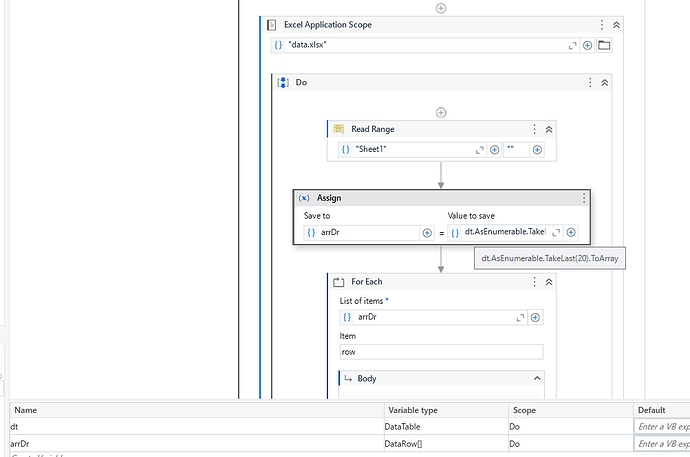Viewport: 690px width, 457px height.
Task: Expand editor for "data.xlsx" path
Action: tap(572, 45)
